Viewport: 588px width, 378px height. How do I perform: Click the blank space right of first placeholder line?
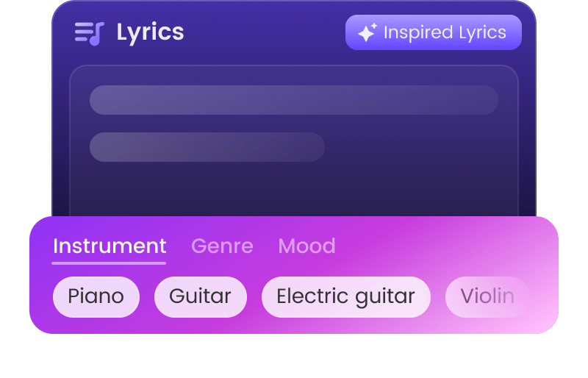click(x=509, y=100)
